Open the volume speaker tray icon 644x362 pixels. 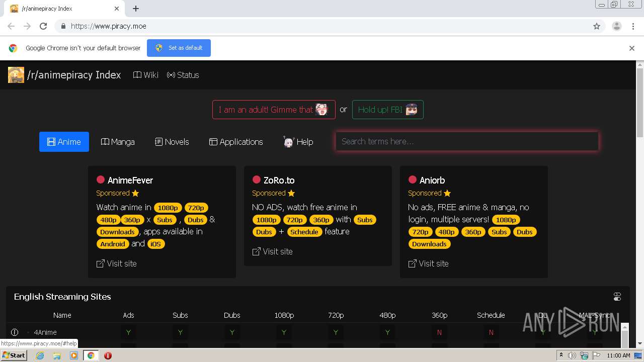pyautogui.click(x=572, y=355)
